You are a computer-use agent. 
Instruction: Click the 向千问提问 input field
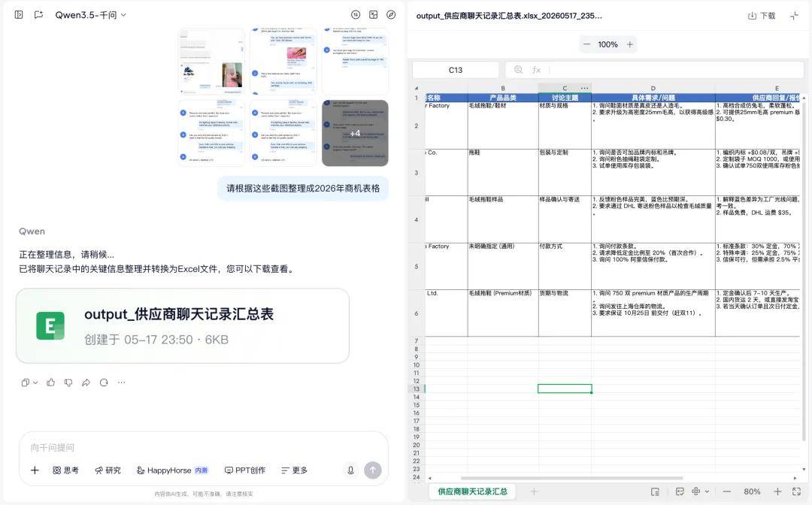click(204, 447)
